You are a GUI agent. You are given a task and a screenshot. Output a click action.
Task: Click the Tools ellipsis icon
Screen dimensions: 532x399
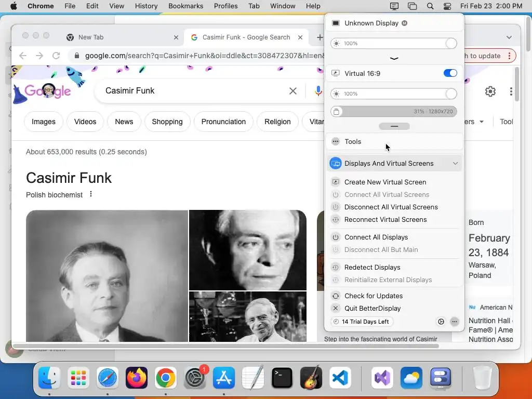coord(336,141)
